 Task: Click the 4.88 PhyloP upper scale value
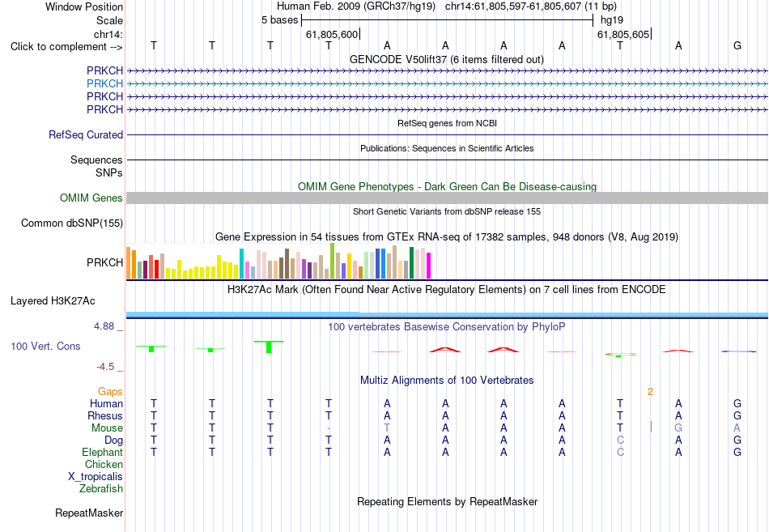pos(104,326)
